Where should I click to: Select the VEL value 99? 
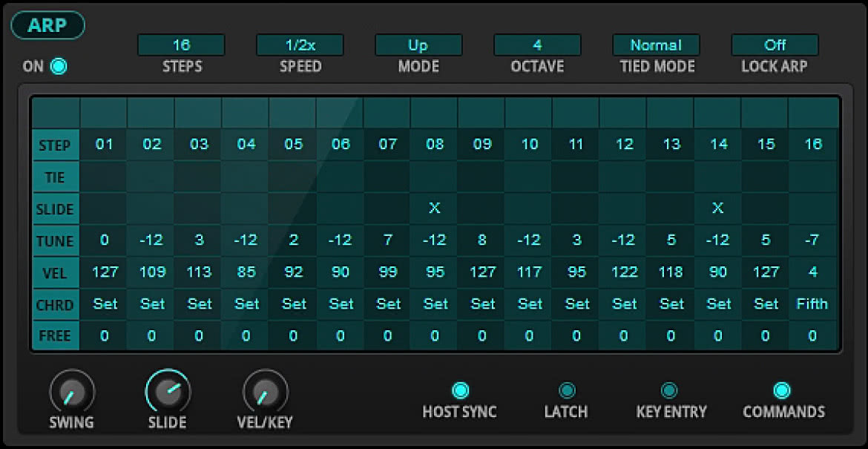(x=387, y=272)
